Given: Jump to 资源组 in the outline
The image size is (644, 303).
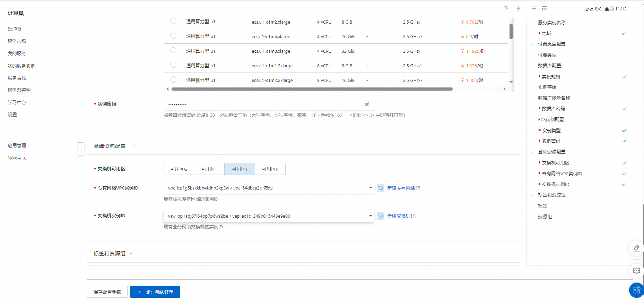Looking at the screenshot, I should tap(545, 217).
